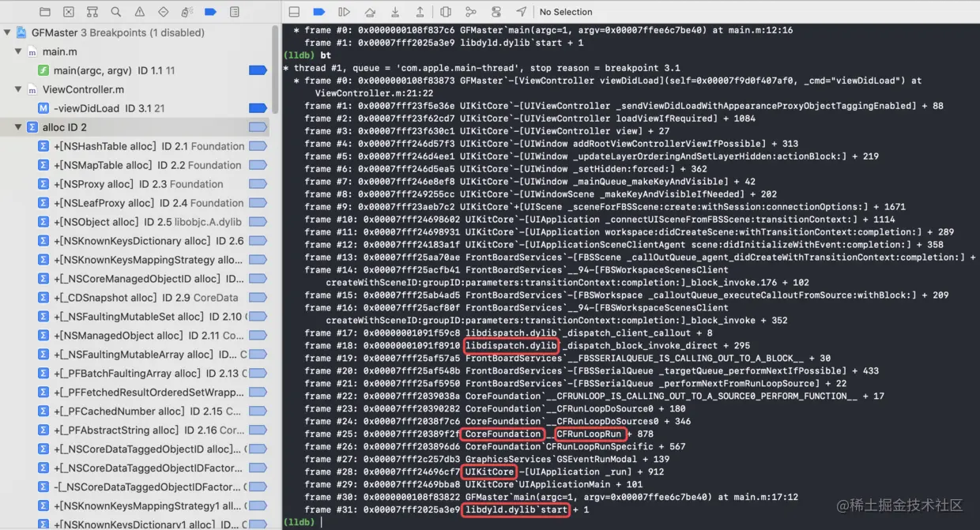The image size is (980, 530).
Task: Disable the -viewDidLoad breakpoint
Action: click(258, 108)
